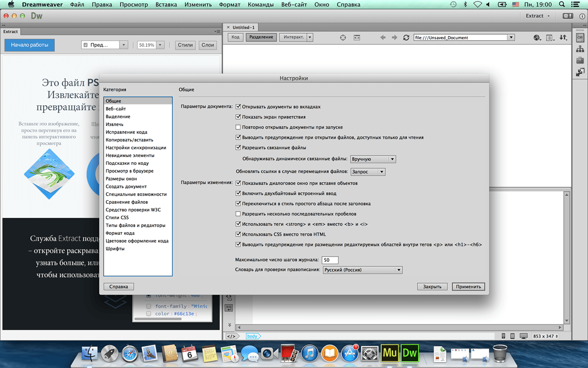This screenshot has width=588, height=368.
Task: Toggle 'Открывать документы во вкладках' checkbox
Action: [238, 106]
